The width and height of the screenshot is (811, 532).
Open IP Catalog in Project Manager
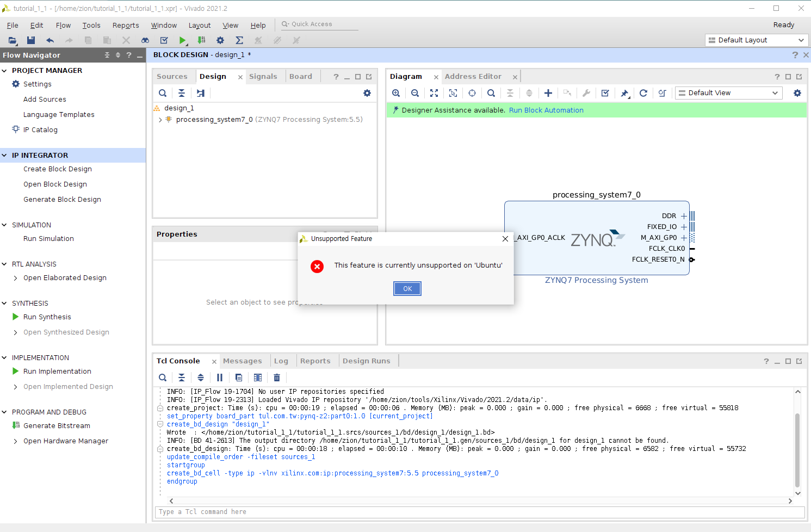coord(40,130)
